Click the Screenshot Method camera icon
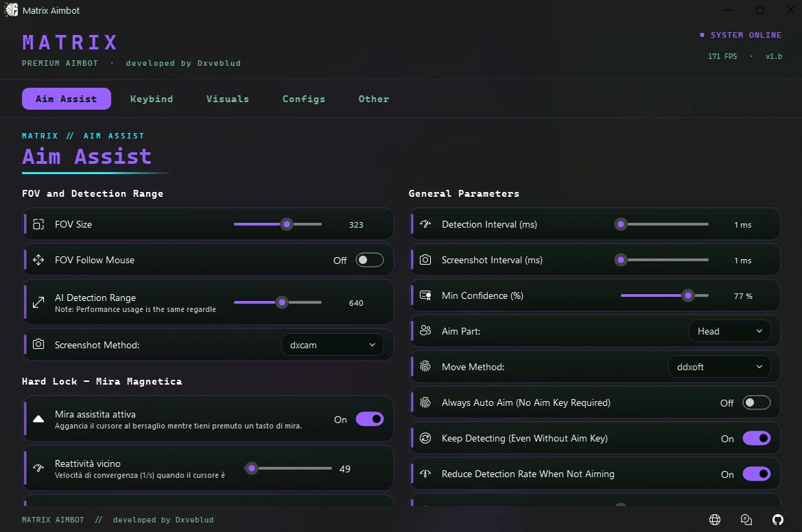Viewport: 802px width, 532px height. click(x=38, y=344)
